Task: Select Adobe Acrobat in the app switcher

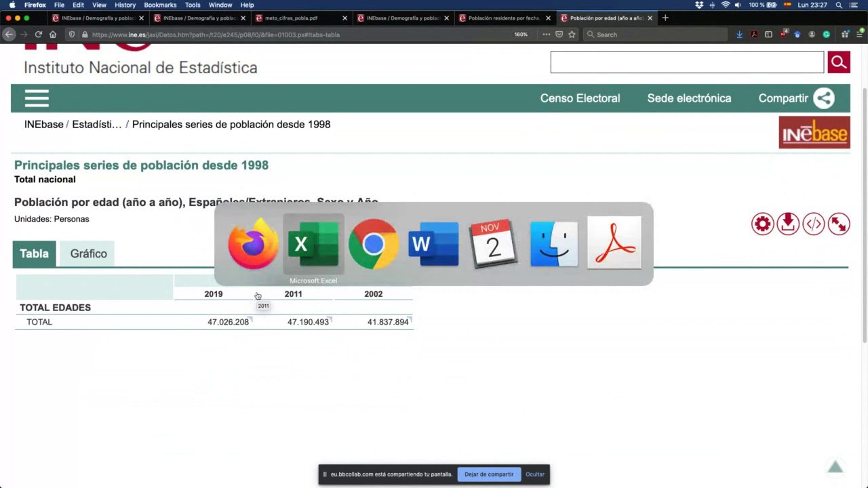Action: click(x=614, y=244)
